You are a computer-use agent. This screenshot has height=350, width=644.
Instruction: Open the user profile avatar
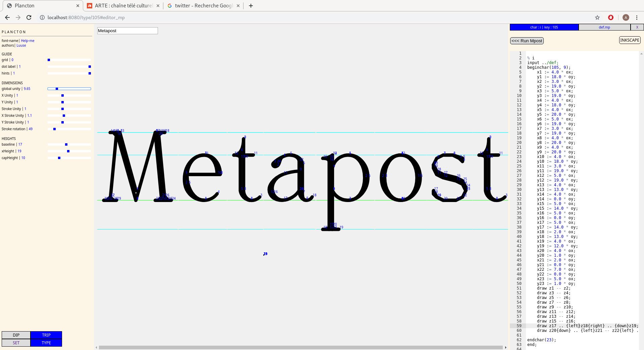626,17
